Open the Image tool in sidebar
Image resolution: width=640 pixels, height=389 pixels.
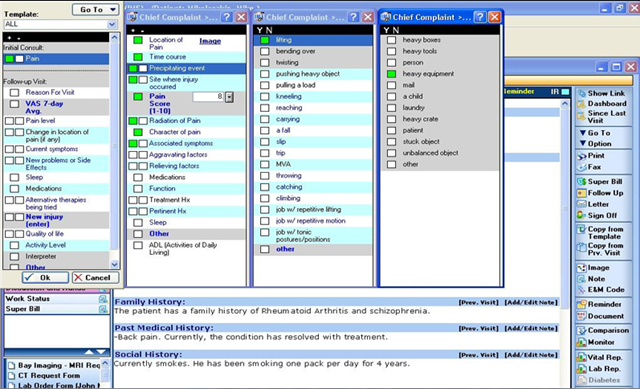point(593,268)
